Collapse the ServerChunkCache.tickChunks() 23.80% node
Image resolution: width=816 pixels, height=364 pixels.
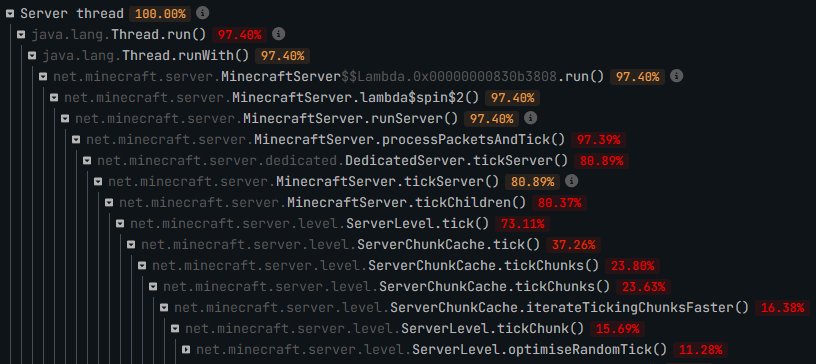(142, 266)
